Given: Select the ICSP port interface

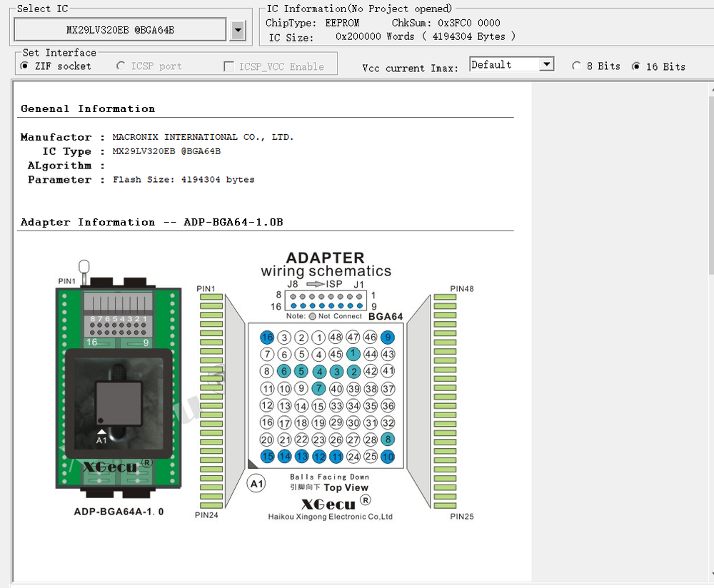Looking at the screenshot, I should pos(121,66).
